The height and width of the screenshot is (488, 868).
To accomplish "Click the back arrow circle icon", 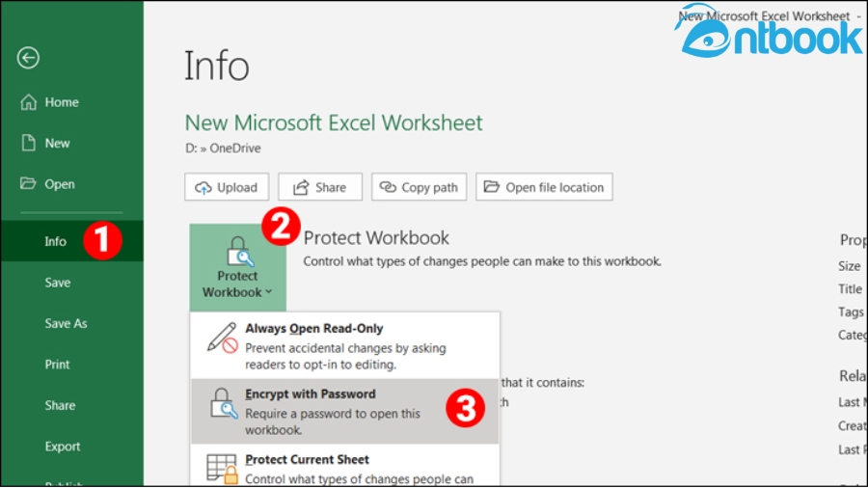I will (28, 58).
